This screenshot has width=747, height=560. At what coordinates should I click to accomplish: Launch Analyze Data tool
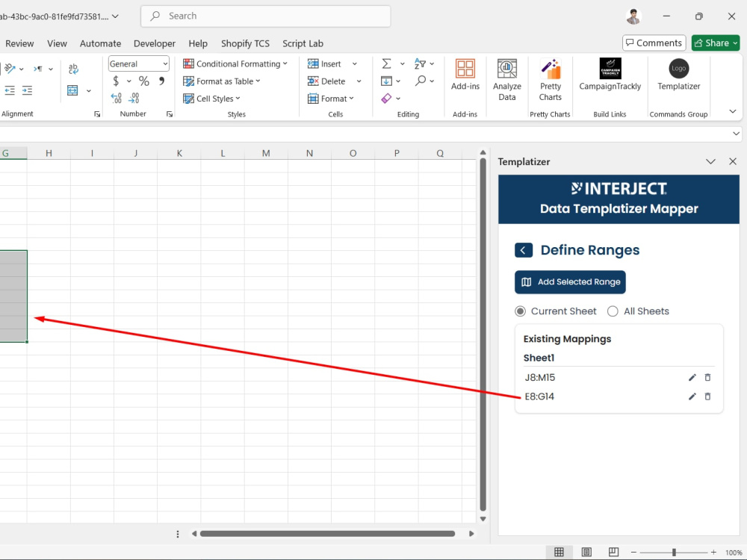[x=507, y=80]
